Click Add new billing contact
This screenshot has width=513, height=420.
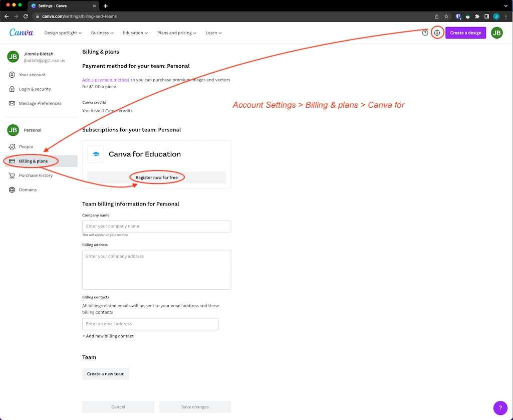[108, 336]
